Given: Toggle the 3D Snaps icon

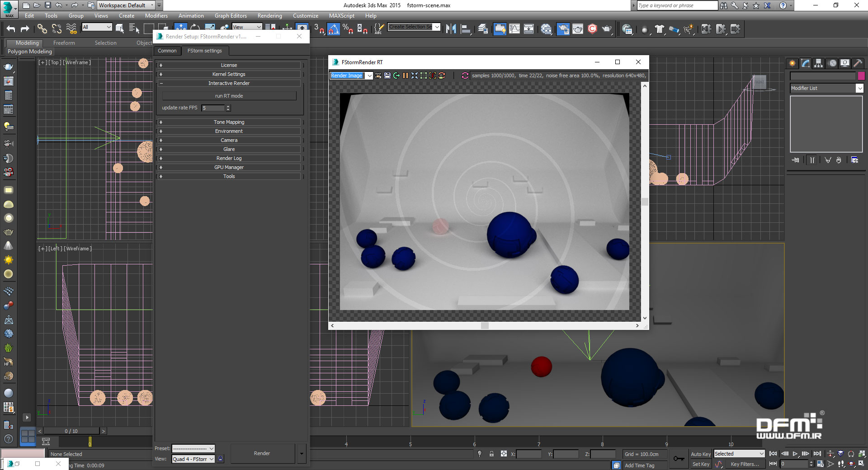Looking at the screenshot, I should tap(319, 29).
